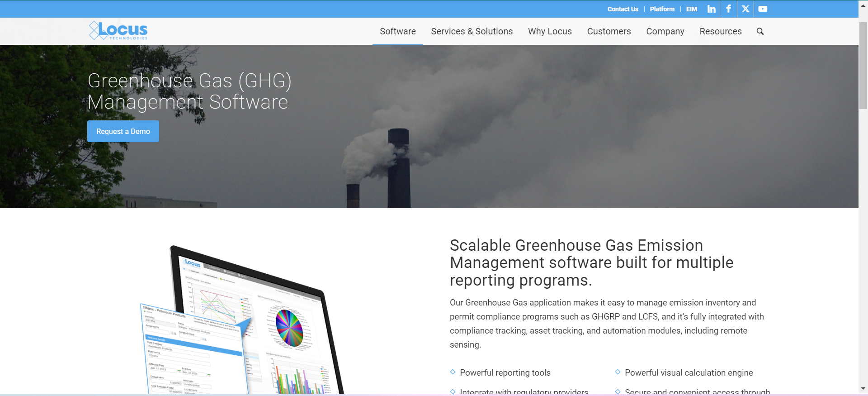868x396 pixels.
Task: Click the GHG software monitor screenshot image
Action: 242,320
